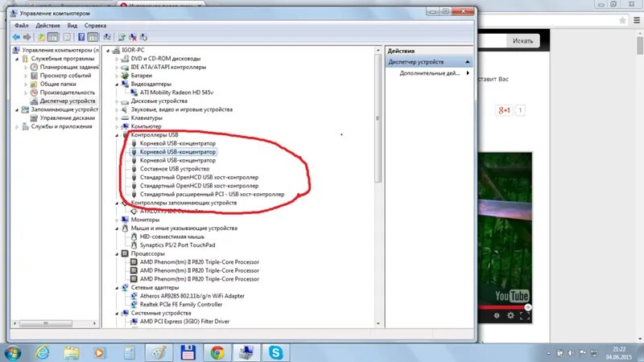Open the Действие menu
The height and width of the screenshot is (362, 644).
click(47, 26)
